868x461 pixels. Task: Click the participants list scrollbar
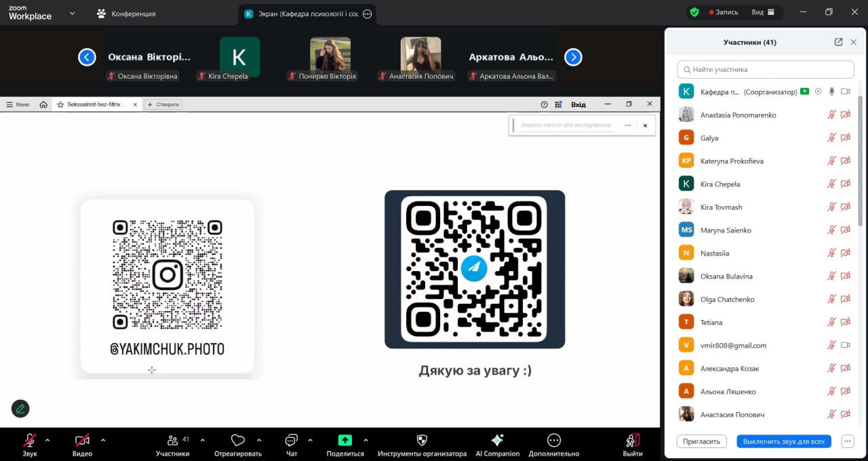[x=861, y=163]
